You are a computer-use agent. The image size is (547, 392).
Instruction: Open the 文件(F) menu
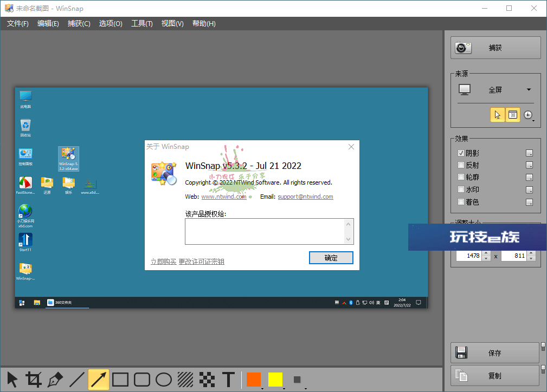[x=18, y=23]
